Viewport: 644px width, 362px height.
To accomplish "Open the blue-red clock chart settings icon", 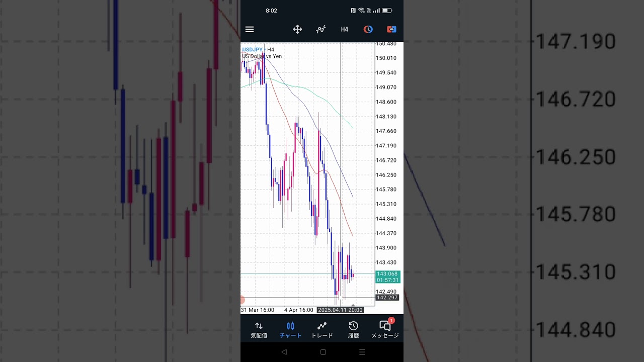I will tap(368, 29).
